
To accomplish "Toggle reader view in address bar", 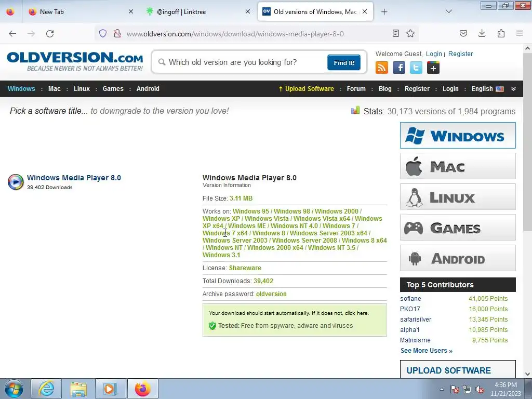I will point(395,33).
